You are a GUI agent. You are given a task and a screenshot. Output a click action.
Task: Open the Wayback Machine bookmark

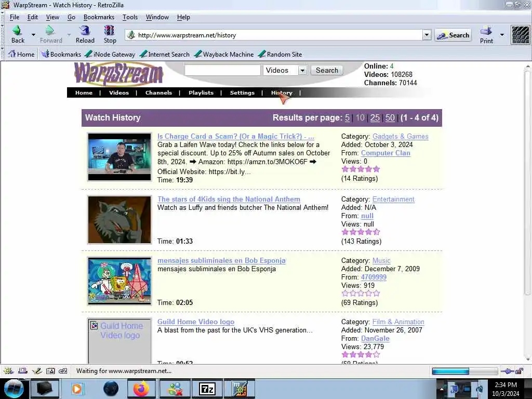pyautogui.click(x=224, y=54)
